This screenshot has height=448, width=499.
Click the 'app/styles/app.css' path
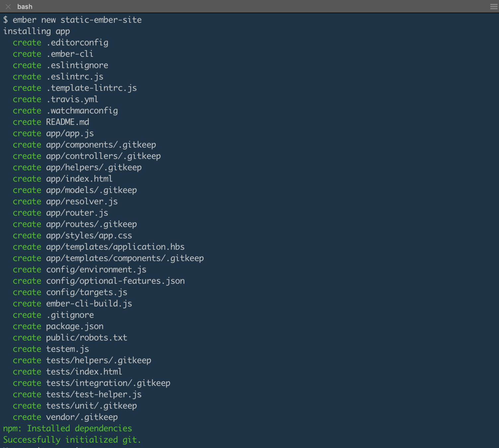tap(89, 235)
